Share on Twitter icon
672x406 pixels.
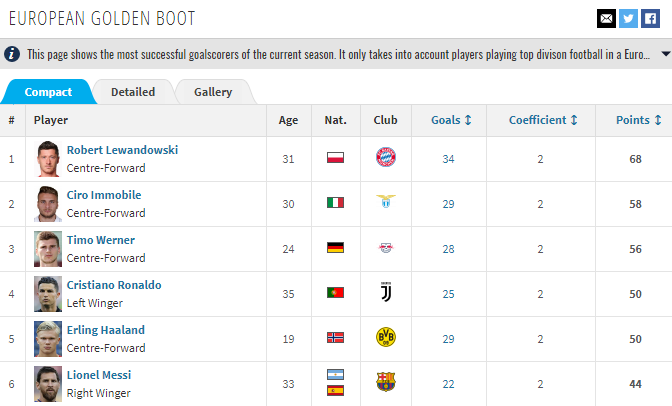[628, 18]
